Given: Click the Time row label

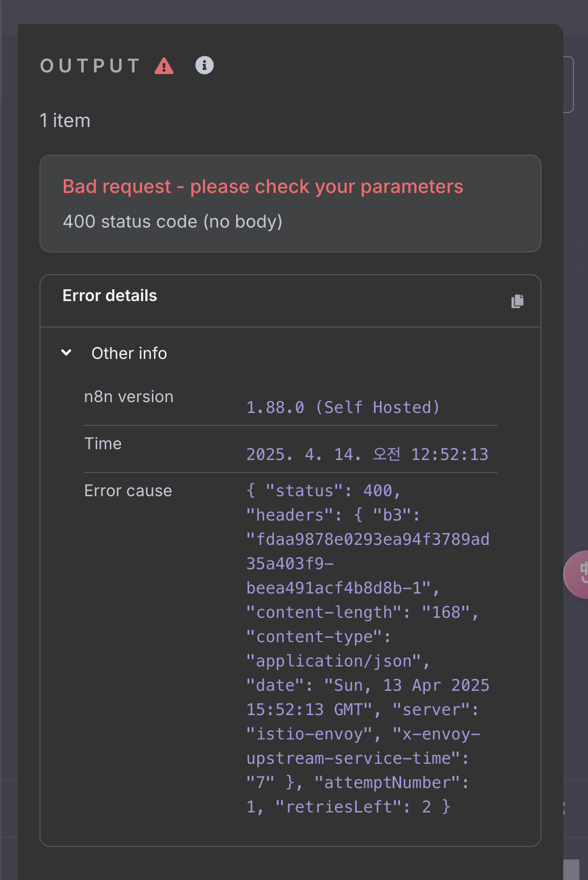Looking at the screenshot, I should click(x=103, y=444).
